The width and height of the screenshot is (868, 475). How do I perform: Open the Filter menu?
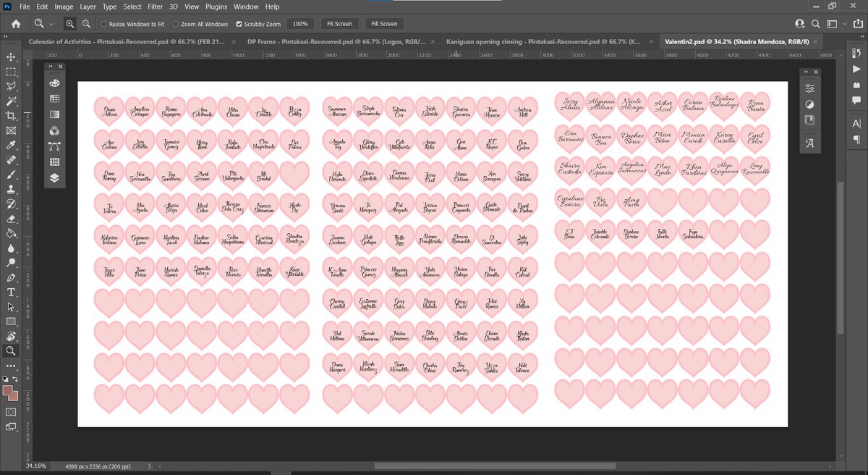click(x=156, y=7)
